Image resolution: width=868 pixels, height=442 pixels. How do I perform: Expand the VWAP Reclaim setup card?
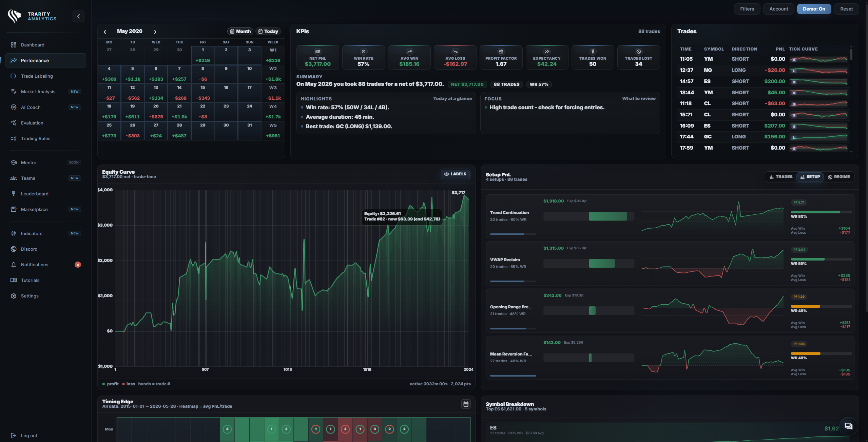click(670, 263)
